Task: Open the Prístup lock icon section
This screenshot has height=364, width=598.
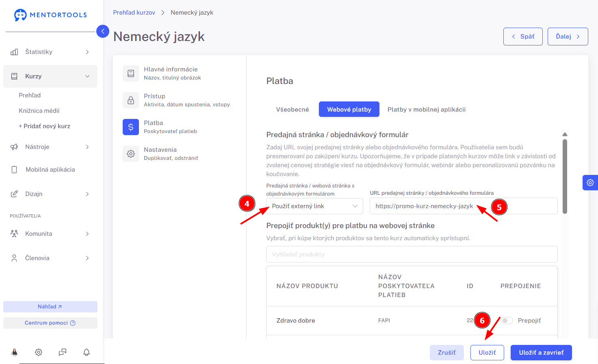Action: pos(131,100)
